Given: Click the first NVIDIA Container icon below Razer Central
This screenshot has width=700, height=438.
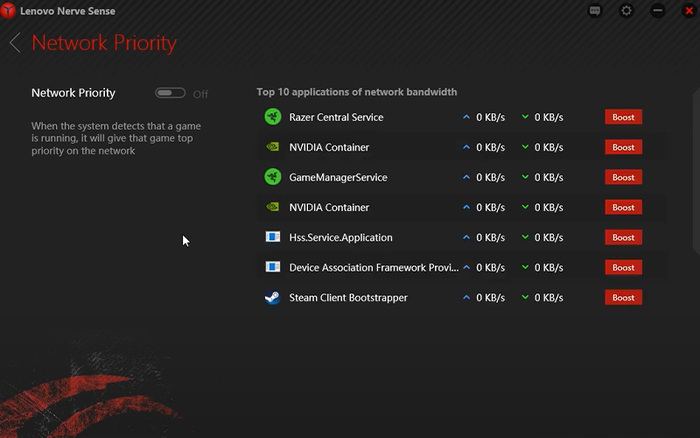Looking at the screenshot, I should pyautogui.click(x=273, y=147).
